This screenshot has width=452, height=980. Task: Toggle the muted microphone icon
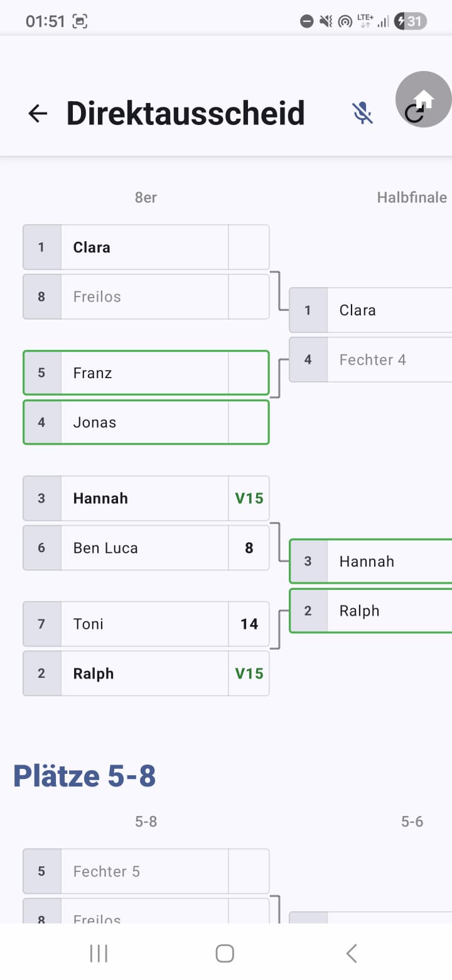[362, 113]
